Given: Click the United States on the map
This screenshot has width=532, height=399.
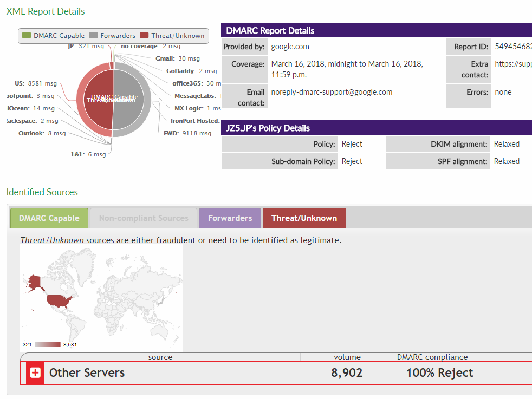Looking at the screenshot, I should pyautogui.click(x=59, y=301).
